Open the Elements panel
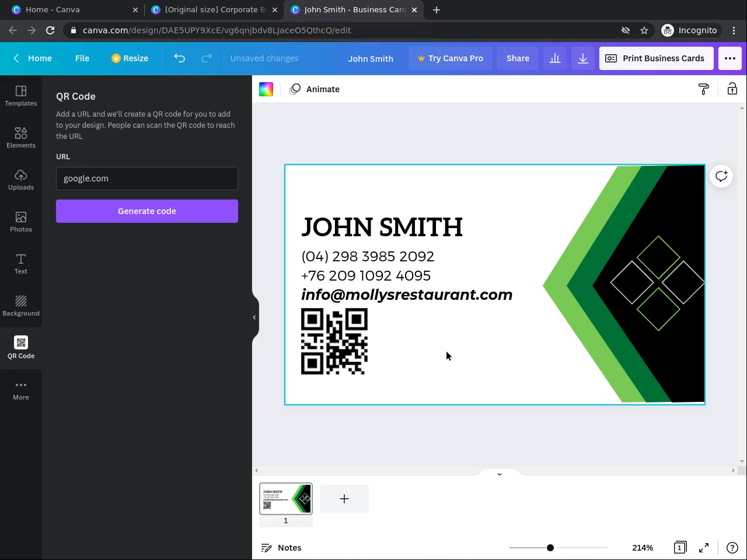Screen dimensions: 747x560 pyautogui.click(x=21, y=138)
